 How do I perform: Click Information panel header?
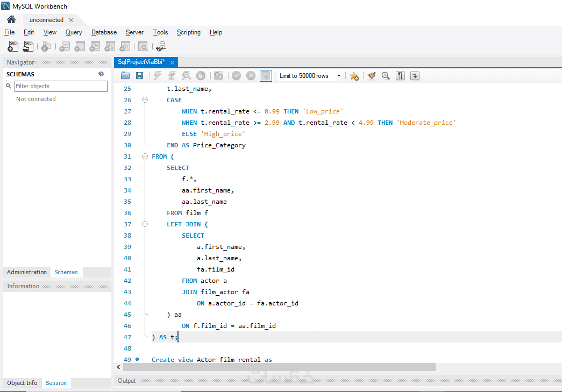56,286
